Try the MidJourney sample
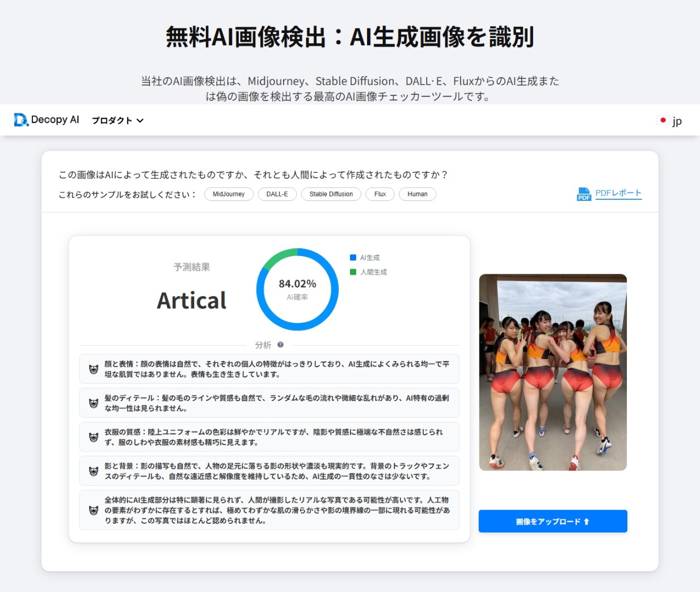 [229, 194]
